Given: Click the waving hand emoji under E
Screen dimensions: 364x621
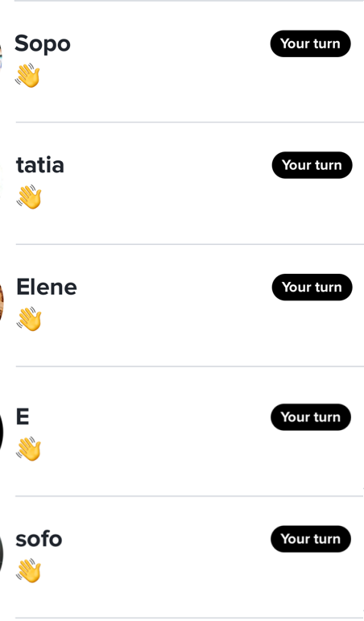Looking at the screenshot, I should (28, 449).
